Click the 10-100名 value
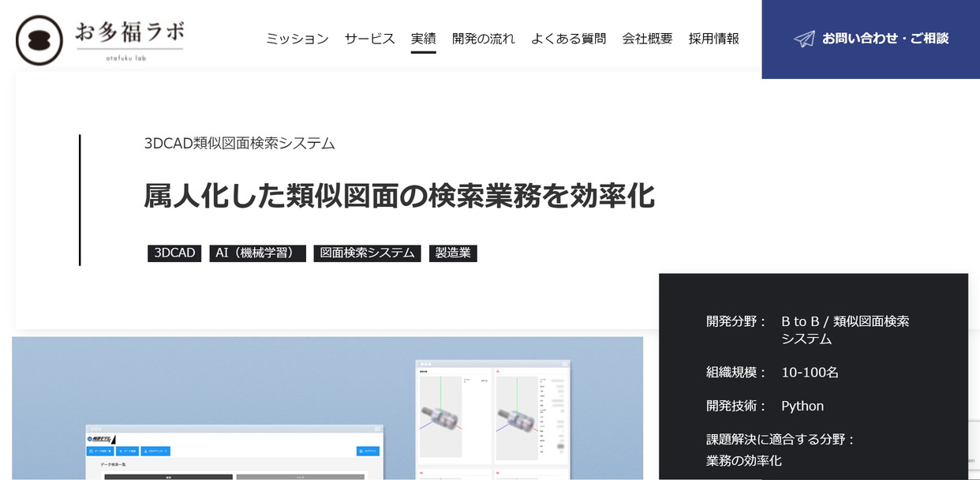The image size is (980, 480). pyautogui.click(x=810, y=372)
